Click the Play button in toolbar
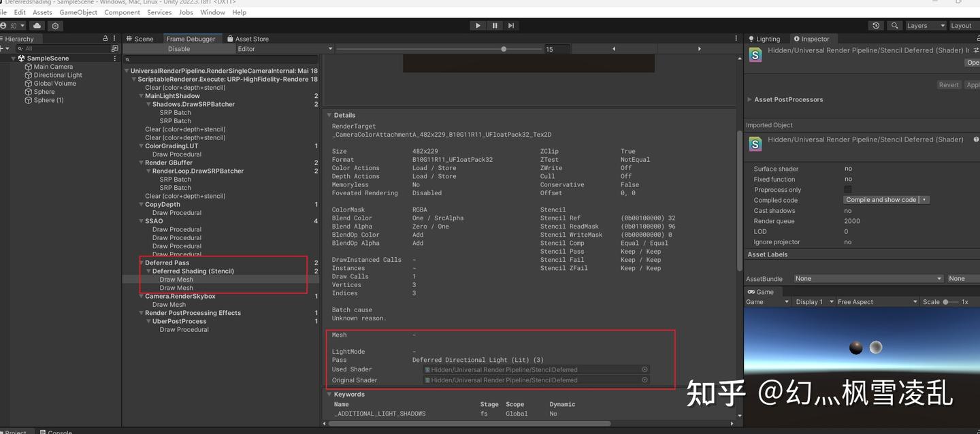The image size is (980, 434). tap(478, 25)
